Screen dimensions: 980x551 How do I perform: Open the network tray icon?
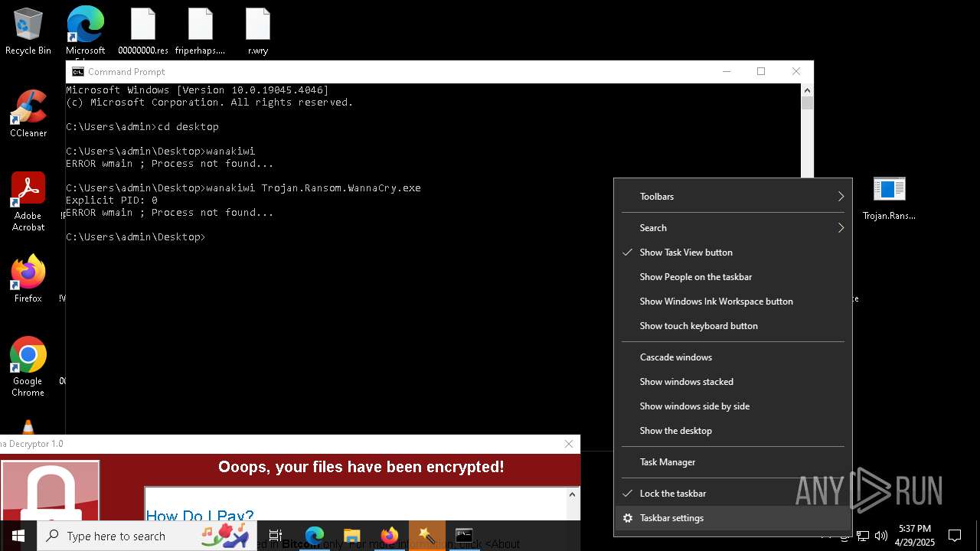(862, 536)
